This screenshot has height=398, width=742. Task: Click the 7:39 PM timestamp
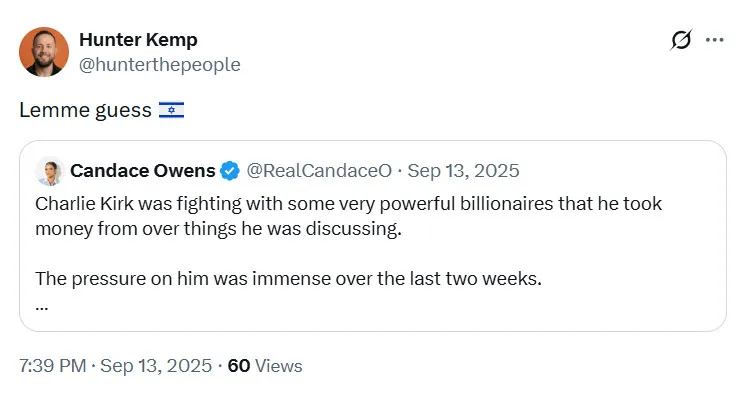pos(53,366)
